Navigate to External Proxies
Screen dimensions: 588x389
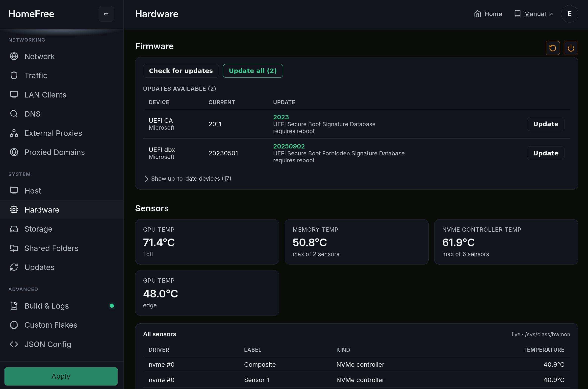pos(62,133)
